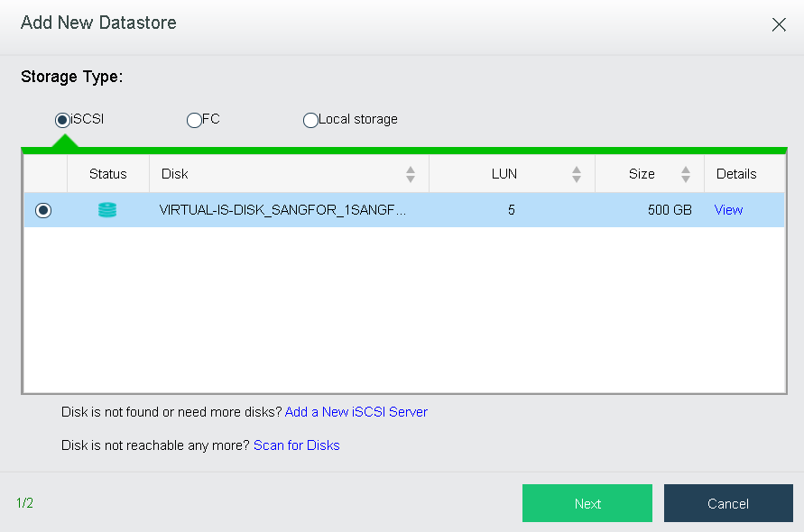Screen dimensions: 804x532
Task: Click the teal disk status icon
Action: pyautogui.click(x=107, y=209)
